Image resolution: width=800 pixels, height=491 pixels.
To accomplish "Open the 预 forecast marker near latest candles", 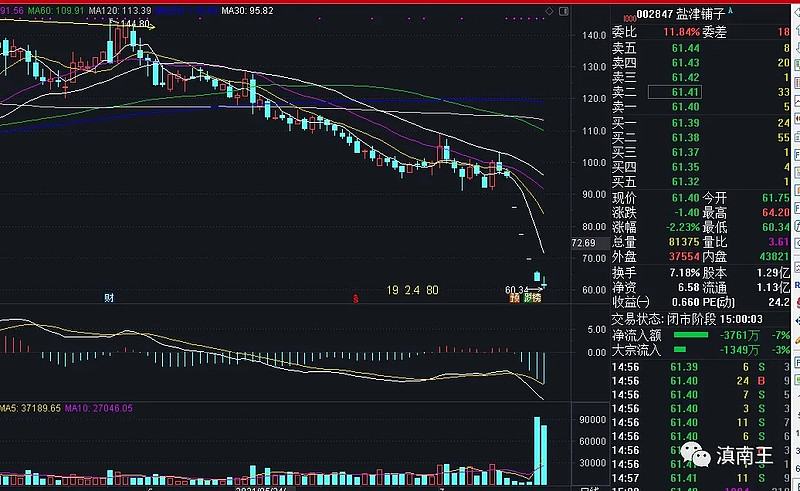I will pyautogui.click(x=514, y=298).
